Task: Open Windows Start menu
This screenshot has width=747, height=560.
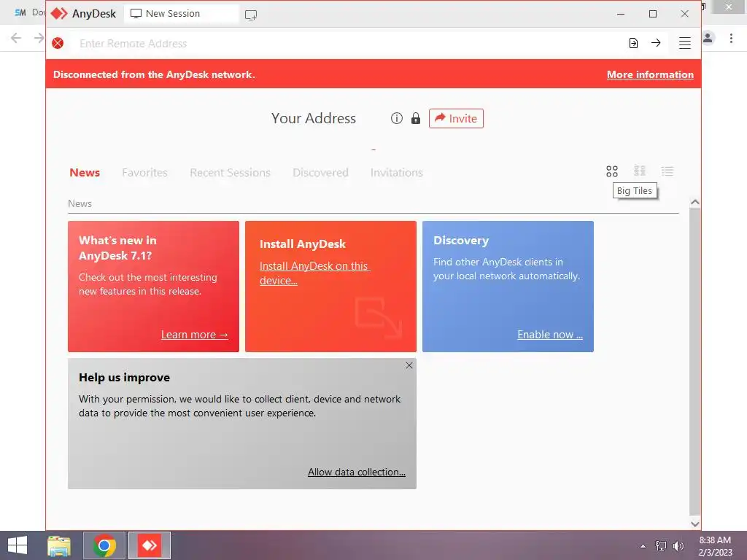Action: 18,545
